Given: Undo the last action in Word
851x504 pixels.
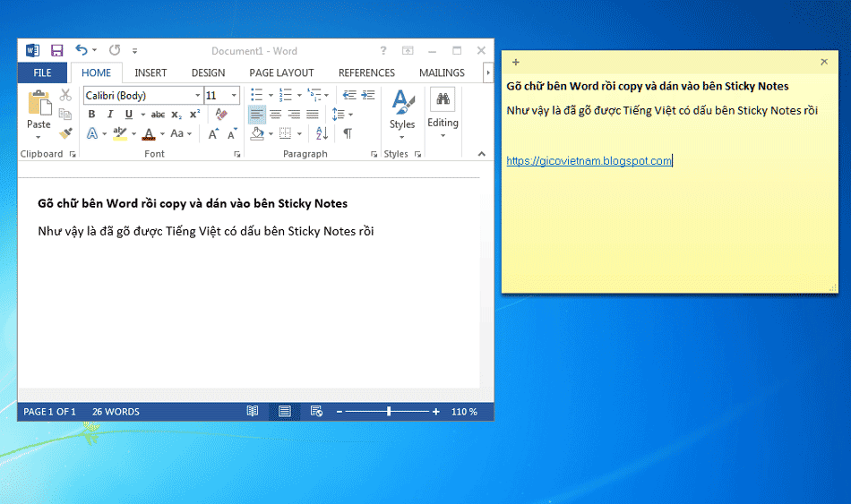Looking at the screenshot, I should tap(82, 50).
